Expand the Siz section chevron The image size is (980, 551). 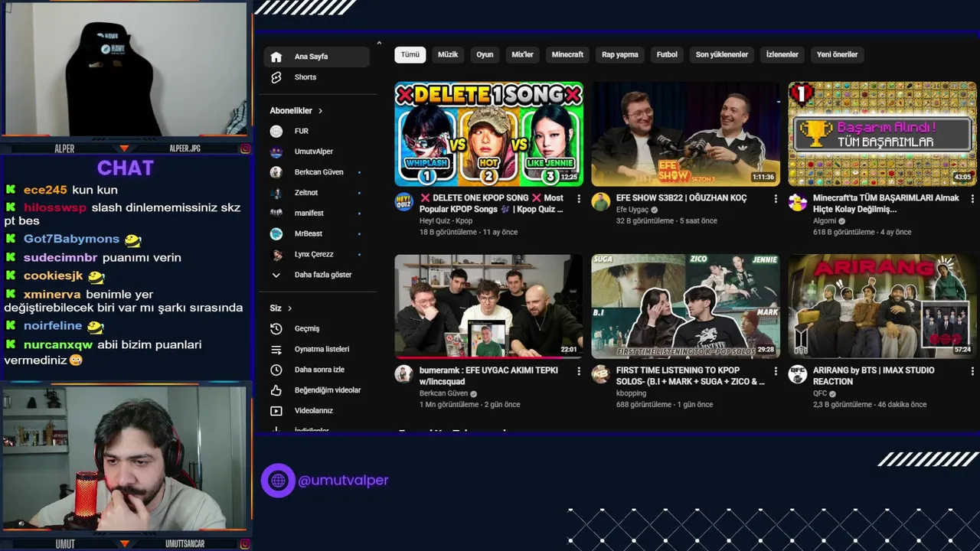289,308
